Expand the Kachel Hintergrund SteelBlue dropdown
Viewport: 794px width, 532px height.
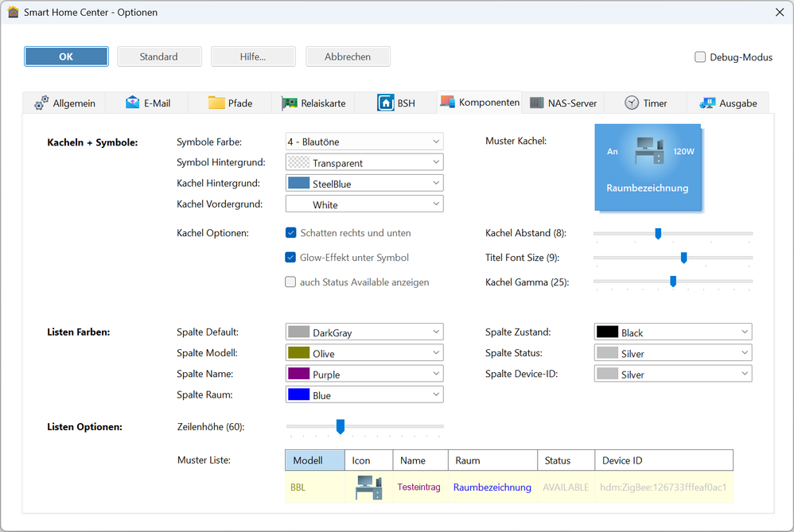click(364, 184)
